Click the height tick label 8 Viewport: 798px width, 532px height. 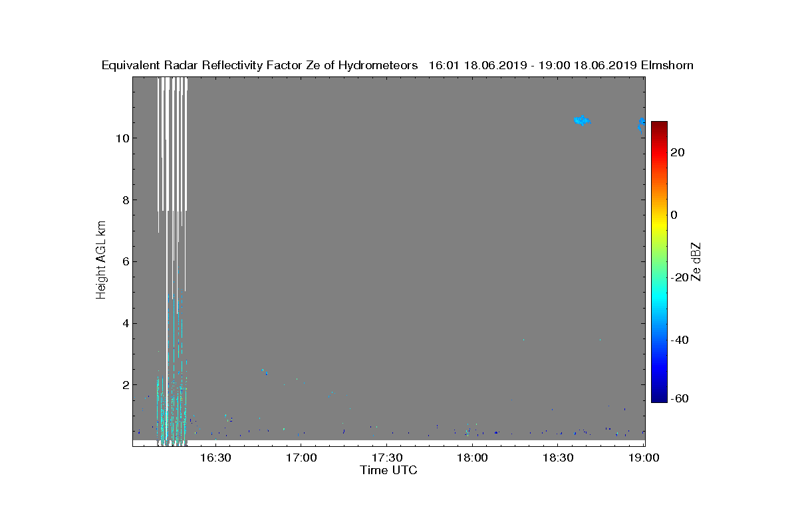tap(125, 200)
